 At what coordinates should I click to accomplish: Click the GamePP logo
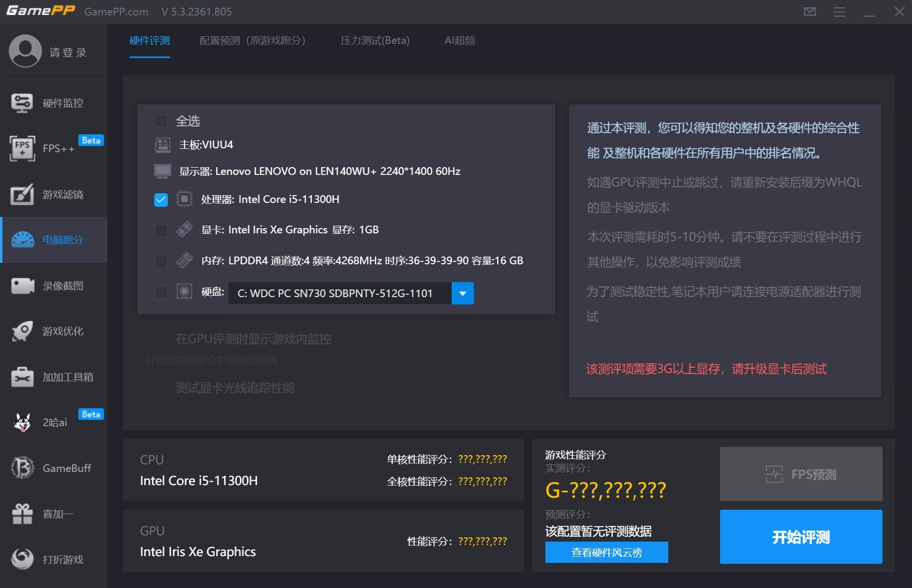[x=41, y=11]
